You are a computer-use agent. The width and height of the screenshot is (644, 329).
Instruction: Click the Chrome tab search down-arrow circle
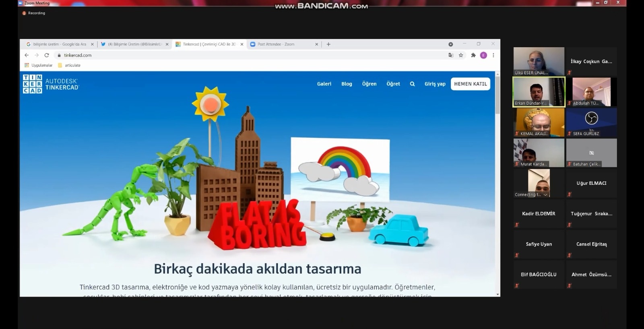(x=451, y=44)
